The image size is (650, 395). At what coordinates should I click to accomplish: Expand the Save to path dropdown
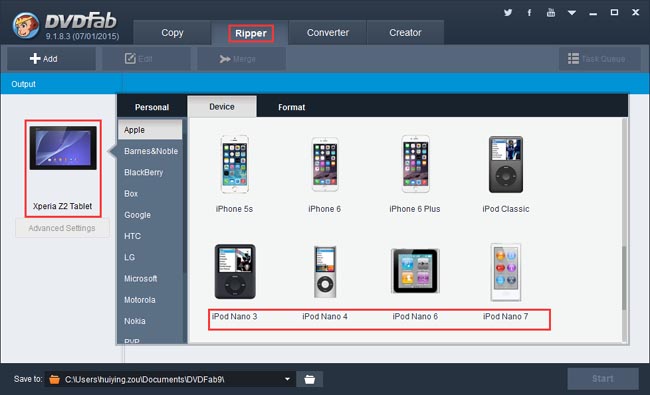click(287, 379)
